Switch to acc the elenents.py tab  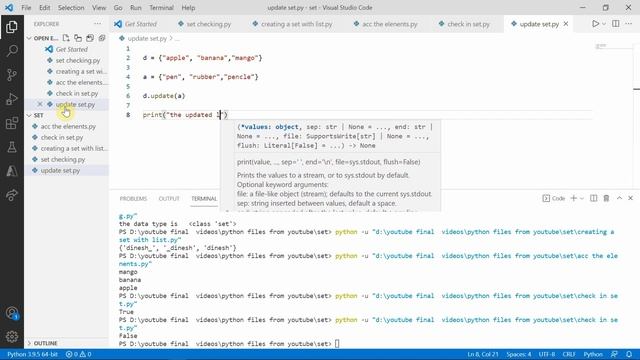(389, 24)
